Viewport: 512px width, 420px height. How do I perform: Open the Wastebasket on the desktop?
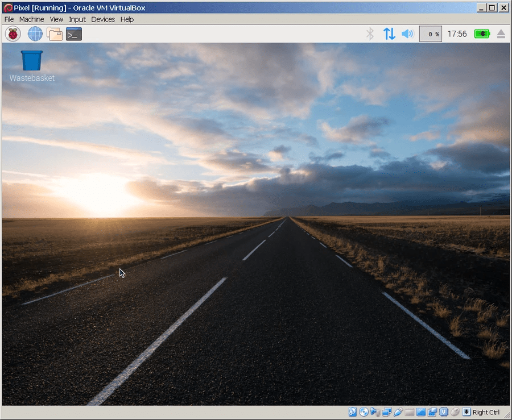pyautogui.click(x=31, y=60)
